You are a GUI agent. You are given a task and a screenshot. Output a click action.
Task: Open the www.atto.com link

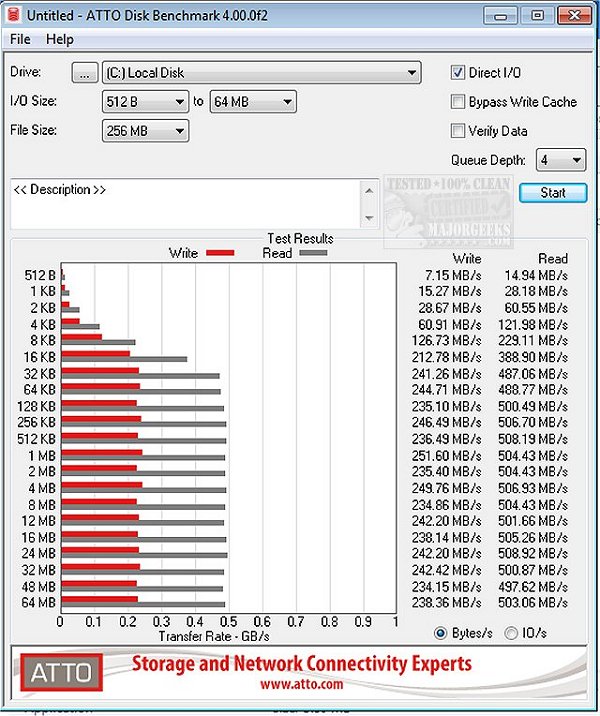(301, 684)
